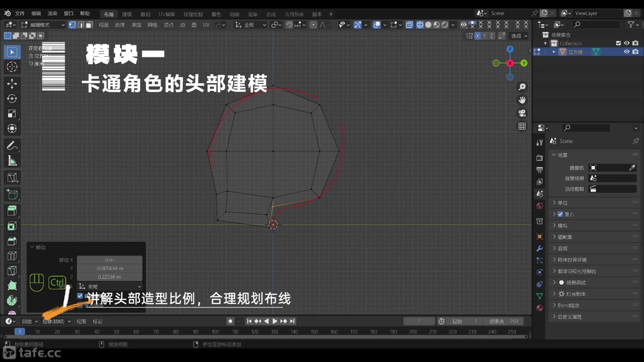The image size is (644, 362).
Task: Switch to the UV编辑 workspace tab
Action: coord(167,14)
